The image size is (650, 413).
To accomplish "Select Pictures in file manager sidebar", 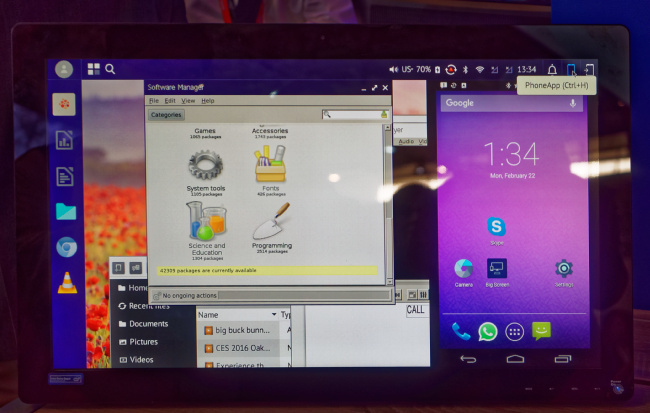I will pyautogui.click(x=138, y=342).
